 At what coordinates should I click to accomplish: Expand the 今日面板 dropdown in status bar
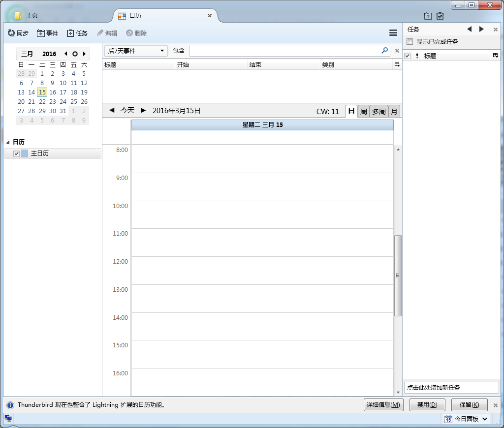click(485, 419)
